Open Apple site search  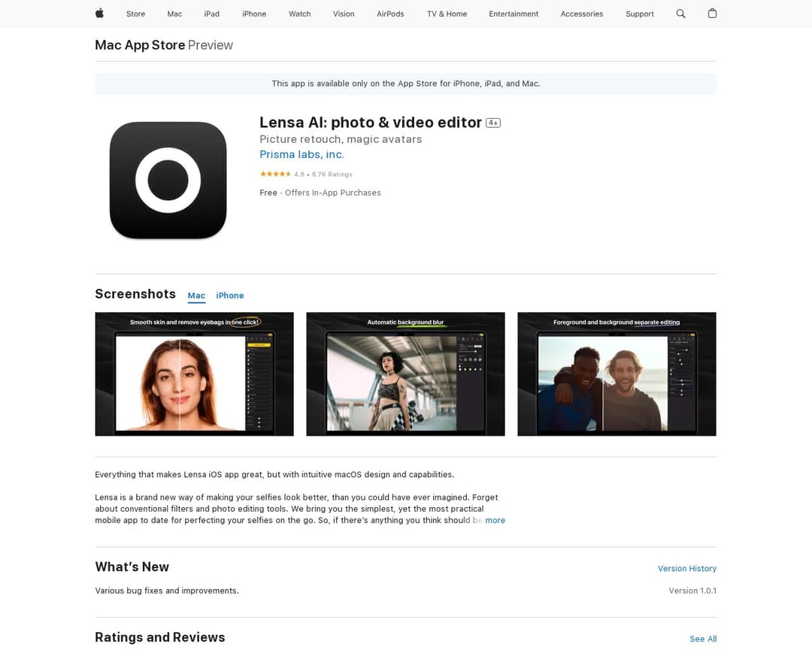[680, 14]
